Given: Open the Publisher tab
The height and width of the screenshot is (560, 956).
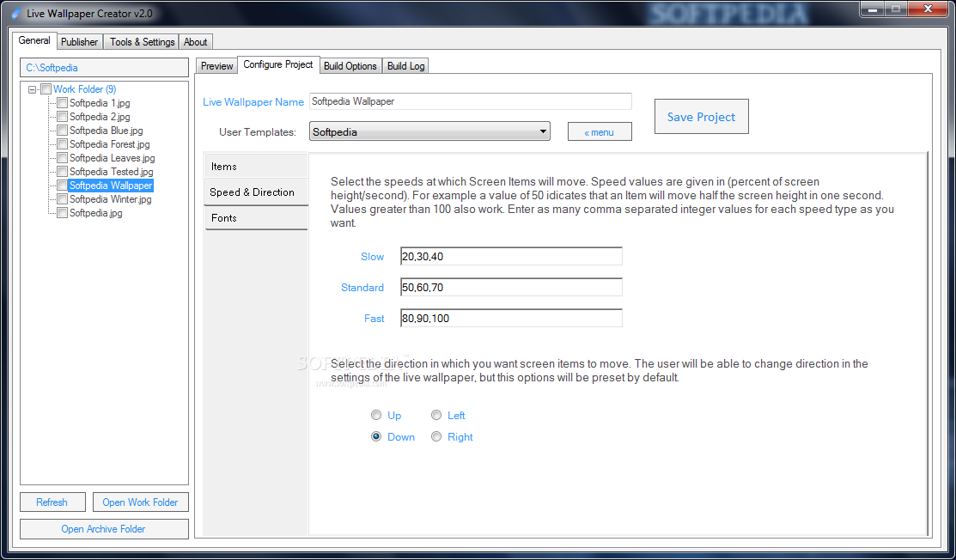Looking at the screenshot, I should point(79,42).
